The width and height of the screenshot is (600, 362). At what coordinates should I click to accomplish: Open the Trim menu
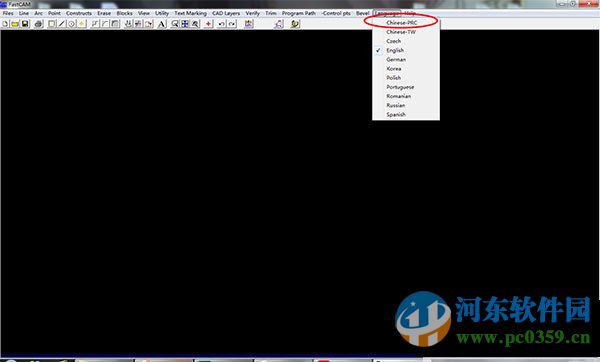point(271,13)
